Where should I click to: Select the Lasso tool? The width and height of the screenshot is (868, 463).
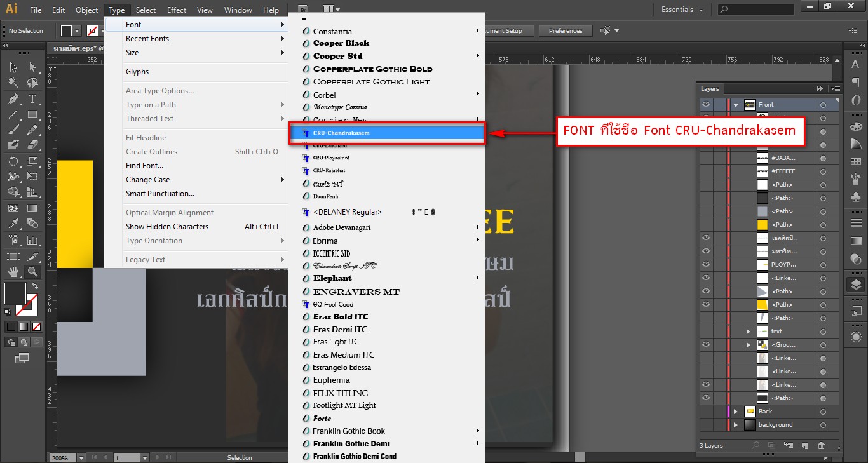(x=32, y=83)
